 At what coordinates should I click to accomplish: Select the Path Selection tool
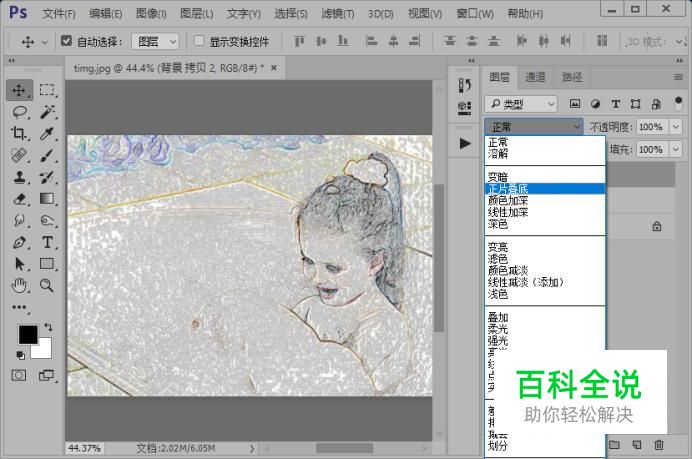(x=19, y=264)
